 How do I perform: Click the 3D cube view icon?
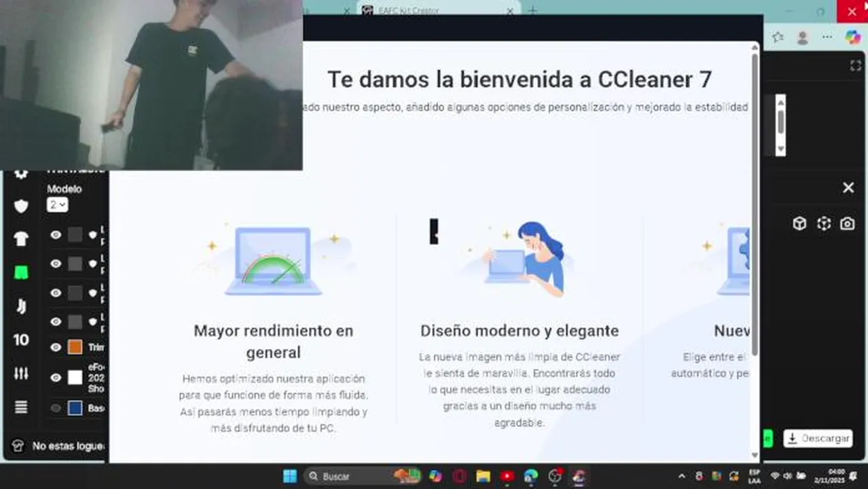(799, 223)
